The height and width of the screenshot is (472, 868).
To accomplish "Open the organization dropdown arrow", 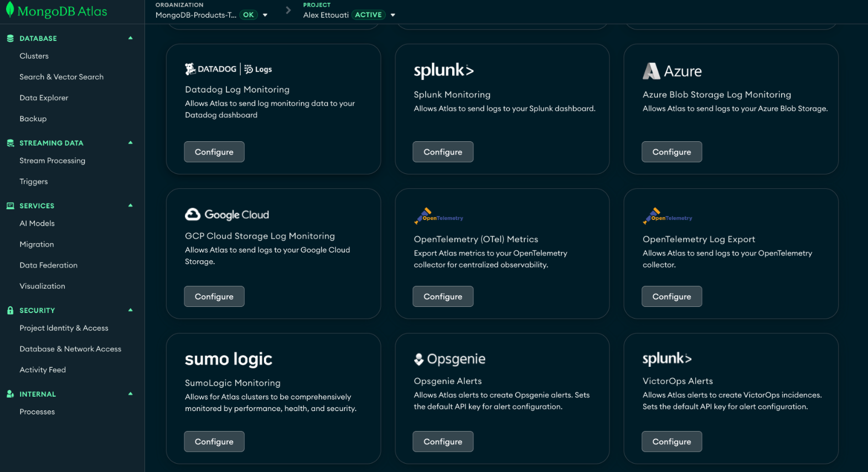I will [x=265, y=15].
